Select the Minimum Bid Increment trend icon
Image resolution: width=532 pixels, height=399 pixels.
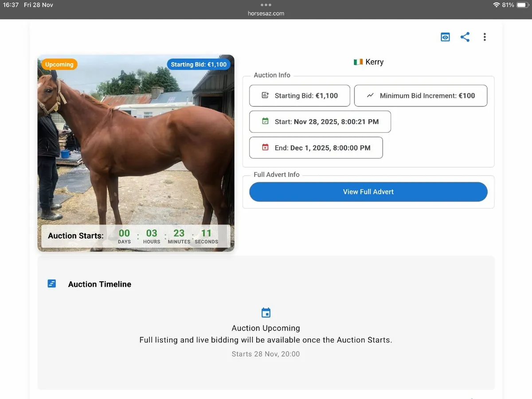click(x=370, y=95)
